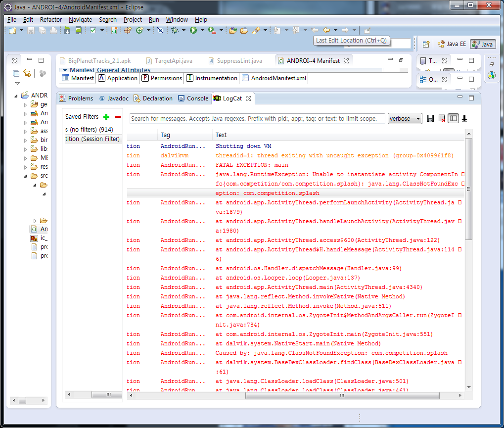Screen dimensions: 504x428
Task: Click the Package Explorer horizontal scrollbar thumb
Action: [x=22, y=401]
